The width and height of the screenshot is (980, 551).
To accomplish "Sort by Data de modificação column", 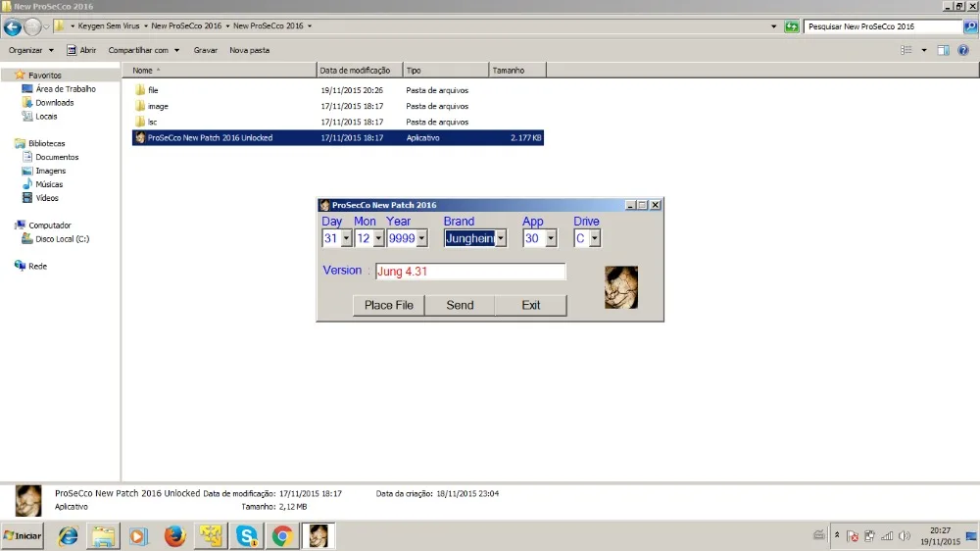I will [x=359, y=70].
